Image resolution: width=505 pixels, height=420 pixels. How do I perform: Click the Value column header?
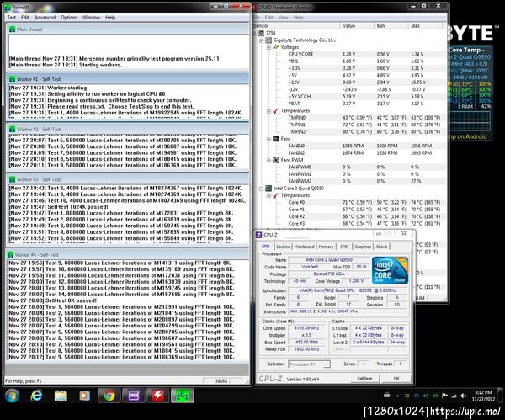point(357,26)
